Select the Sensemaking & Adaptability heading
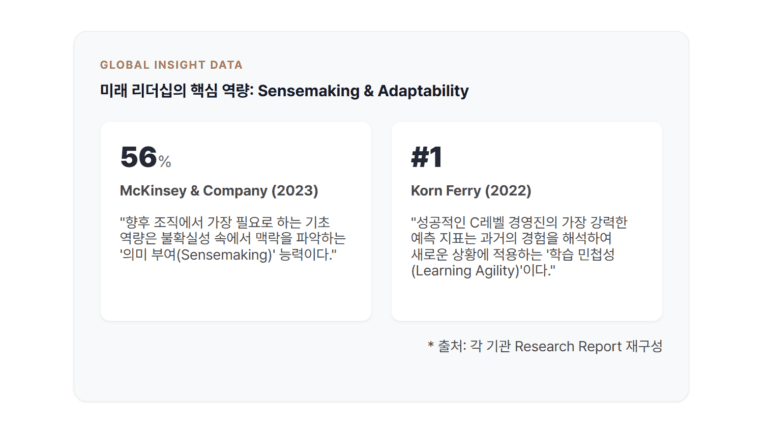768x421 pixels. pyautogui.click(x=284, y=91)
